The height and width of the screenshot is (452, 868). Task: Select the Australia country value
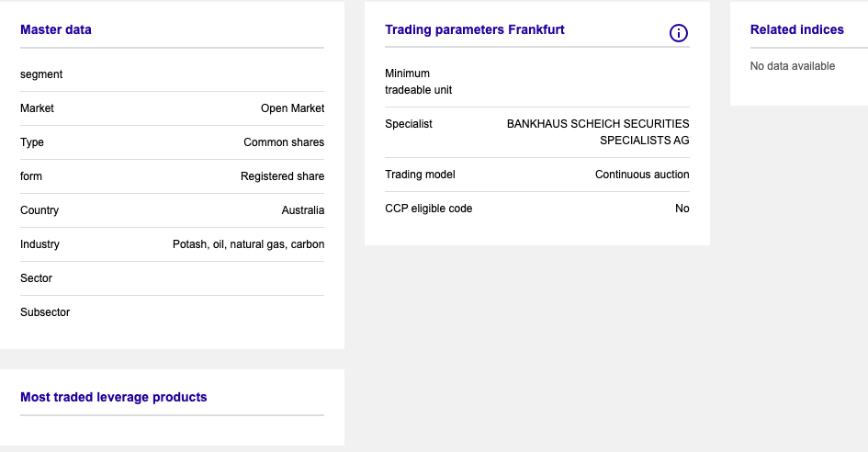[x=303, y=210]
